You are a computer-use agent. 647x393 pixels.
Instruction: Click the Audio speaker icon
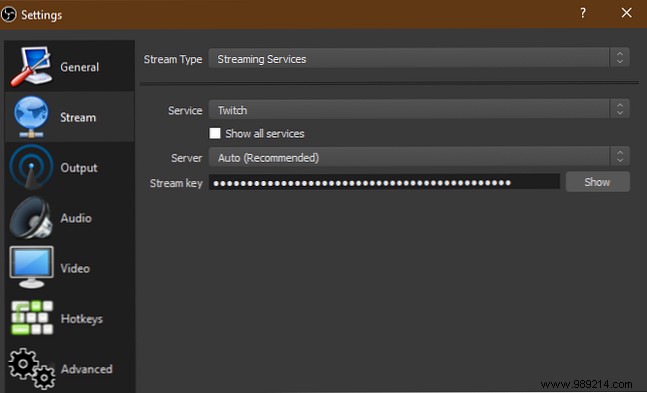tap(31, 218)
